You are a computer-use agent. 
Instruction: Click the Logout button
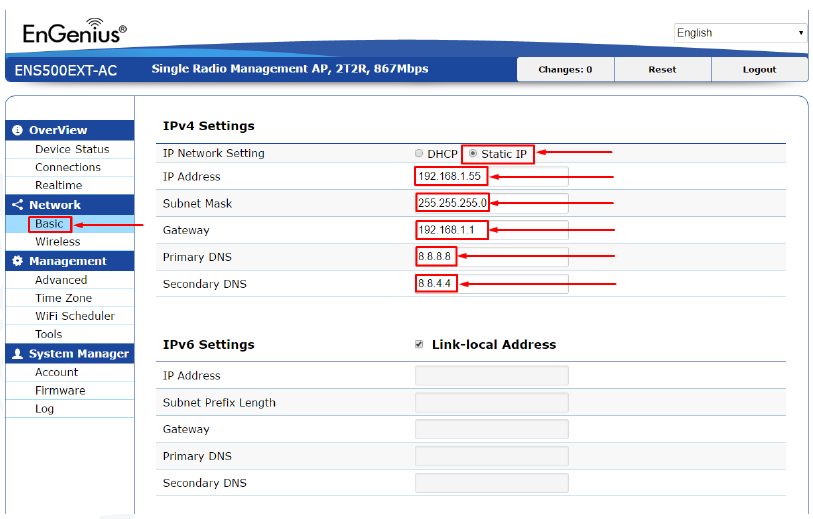pyautogui.click(x=759, y=69)
